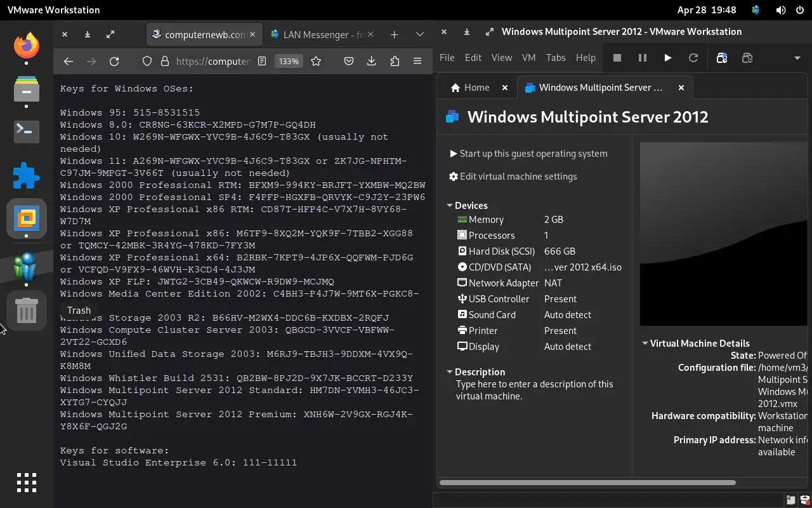Click the site padlock security icon
Screen dimensions: 812x508
pos(165,61)
